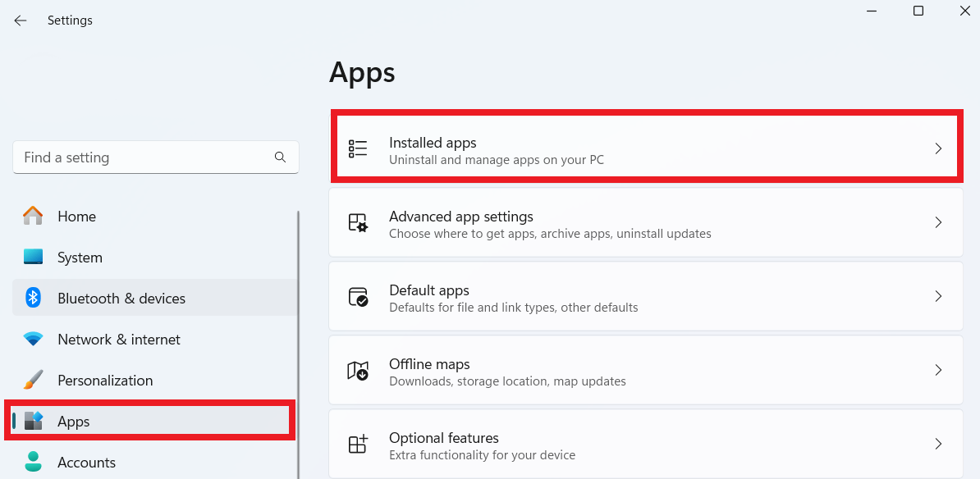Screen dimensions: 980x479
Task: Open the Default apps settings row
Action: 646,296
